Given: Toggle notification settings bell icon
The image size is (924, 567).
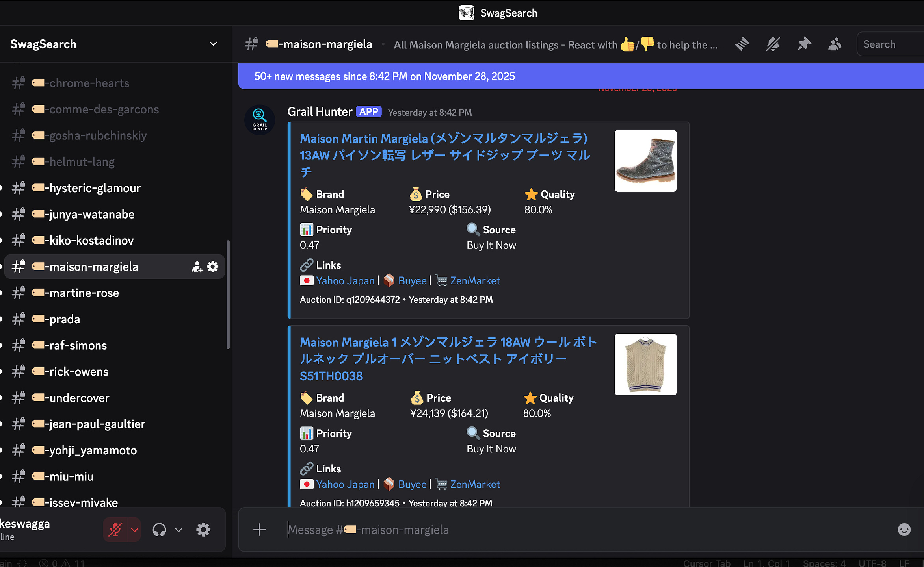Looking at the screenshot, I should pyautogui.click(x=773, y=44).
